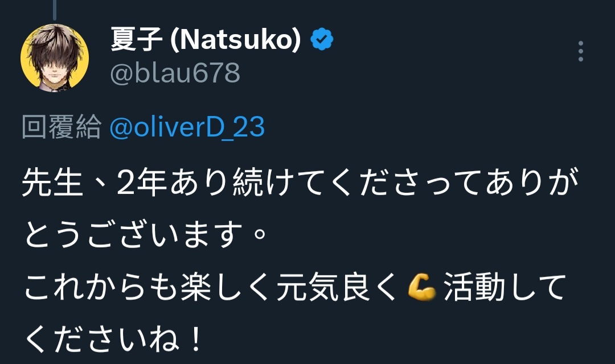The image size is (615, 364).
Task: Open the three-dot more options menu
Action: coord(580,51)
